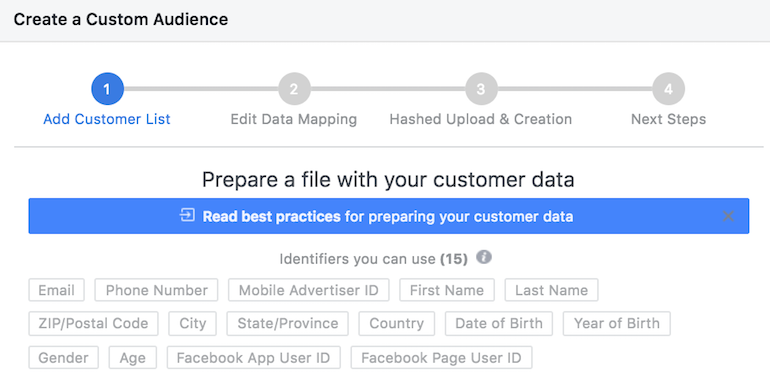Select step 1 Add Customer List circle
The image size is (770, 388).
(108, 89)
